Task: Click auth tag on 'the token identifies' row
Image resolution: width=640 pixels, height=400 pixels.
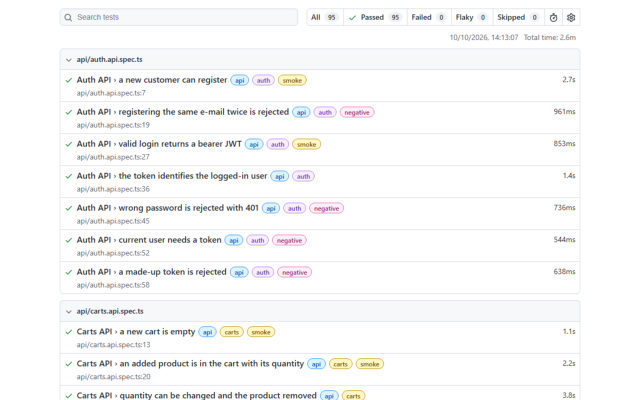Action: pyautogui.click(x=303, y=176)
